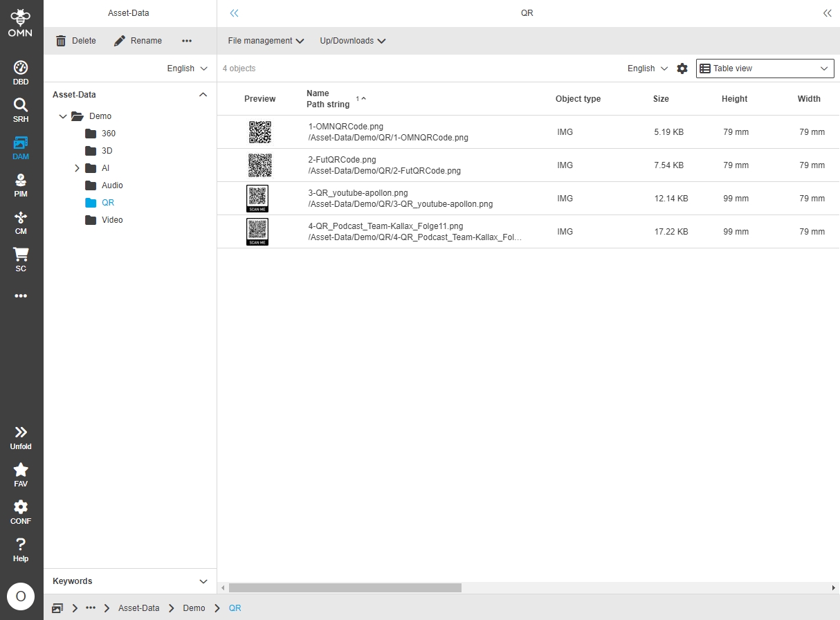The image size is (840, 620).
Task: Open the SRH search module
Action: pyautogui.click(x=21, y=110)
